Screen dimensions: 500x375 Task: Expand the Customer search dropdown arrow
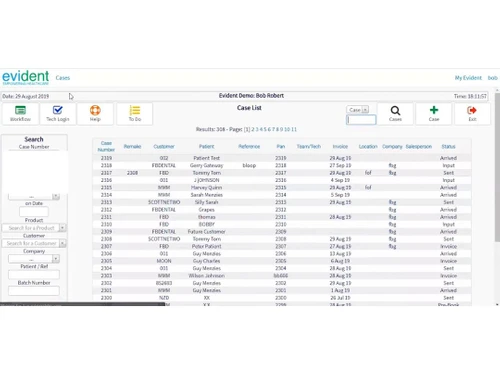[62, 243]
